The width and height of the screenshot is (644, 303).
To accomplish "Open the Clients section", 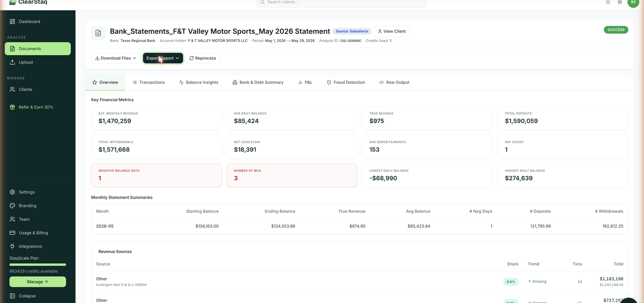I will (x=37, y=89).
